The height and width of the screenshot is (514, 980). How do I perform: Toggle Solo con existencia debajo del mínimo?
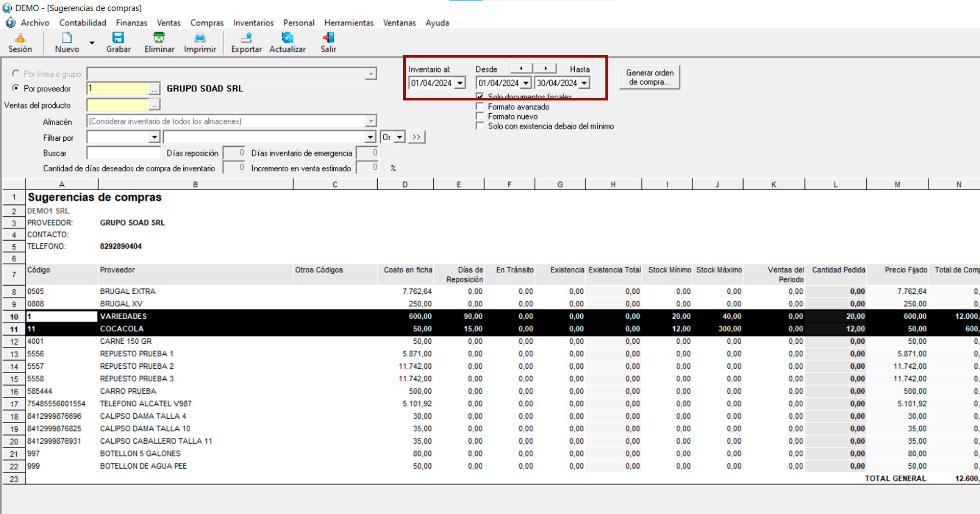click(480, 126)
